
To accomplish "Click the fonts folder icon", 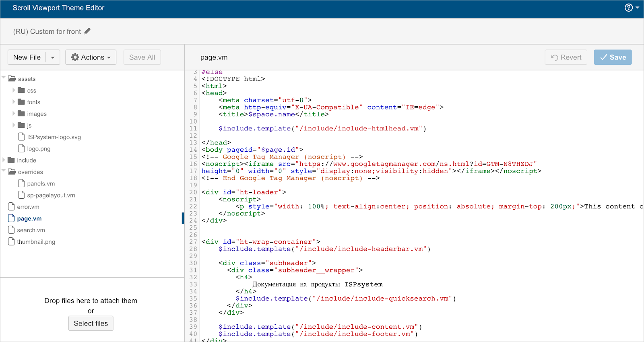I will (21, 102).
